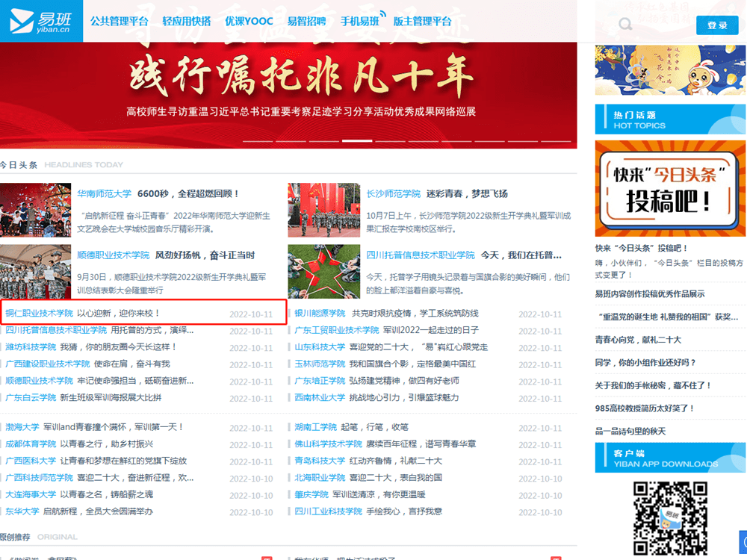Viewport: 747px width, 560px height.
Task: Open the 华南师范大学 headline thumbnail image
Action: click(x=35, y=210)
